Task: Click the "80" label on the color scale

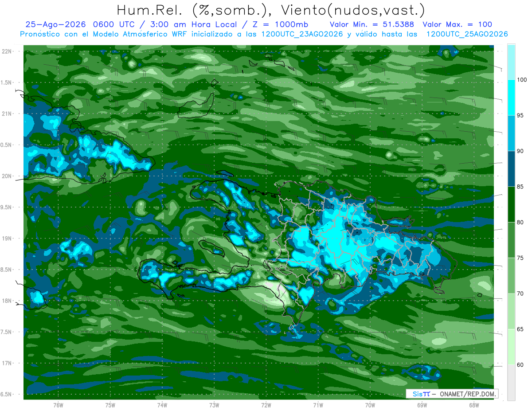Action: [x=520, y=222]
